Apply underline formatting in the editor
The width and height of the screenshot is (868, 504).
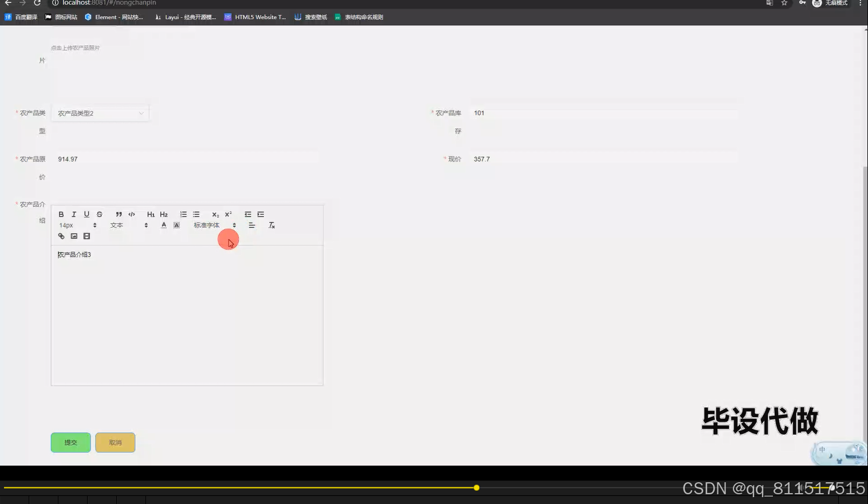tap(86, 214)
